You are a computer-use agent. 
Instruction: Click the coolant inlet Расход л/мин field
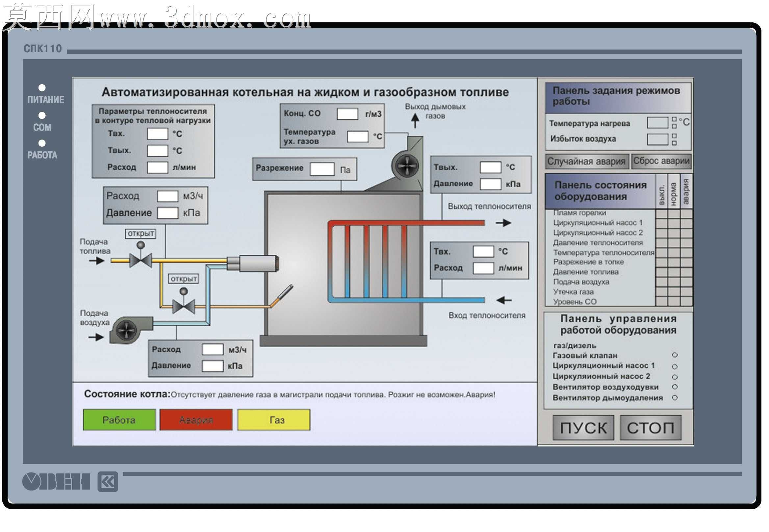483,268
